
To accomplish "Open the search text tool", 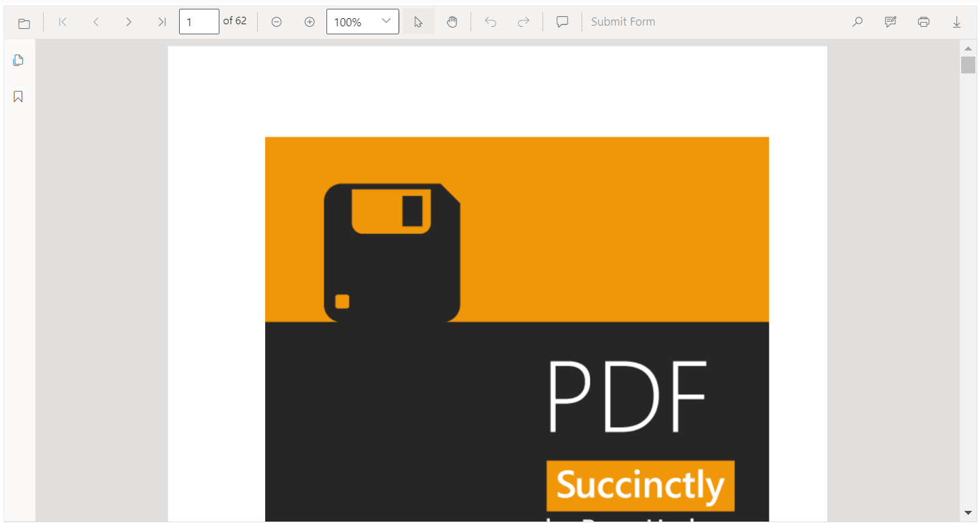I will [x=858, y=22].
